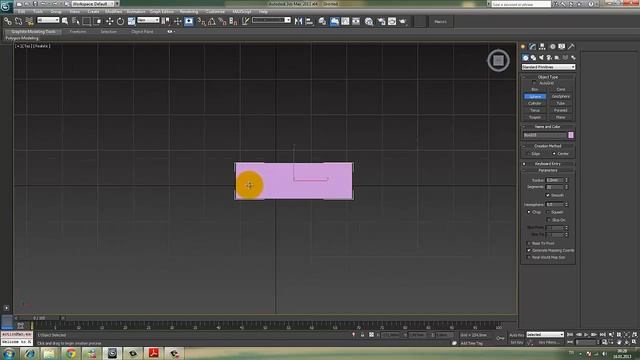The height and width of the screenshot is (360, 640).
Task: Open the Material Editor
Action: click(x=369, y=21)
